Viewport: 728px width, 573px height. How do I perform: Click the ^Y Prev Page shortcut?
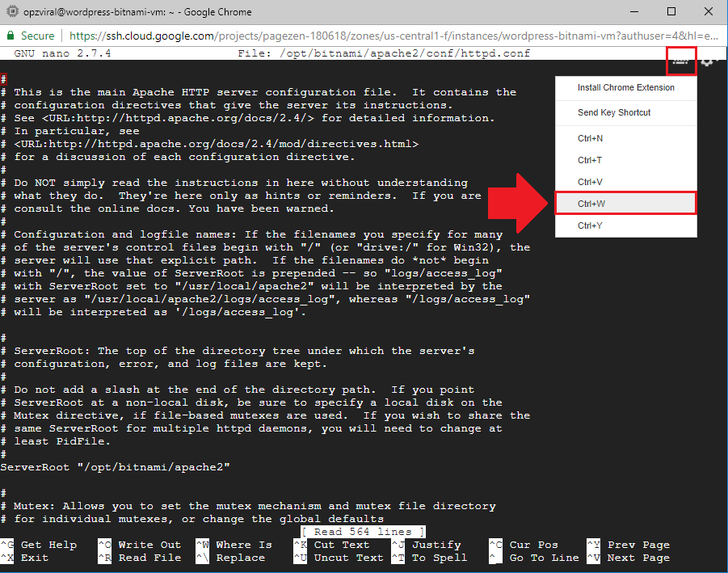point(629,545)
